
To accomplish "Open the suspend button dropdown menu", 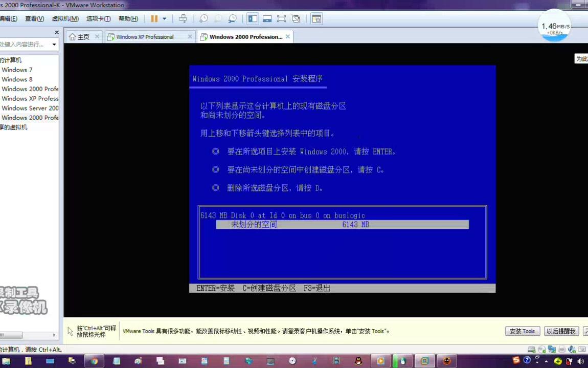I will (x=164, y=18).
